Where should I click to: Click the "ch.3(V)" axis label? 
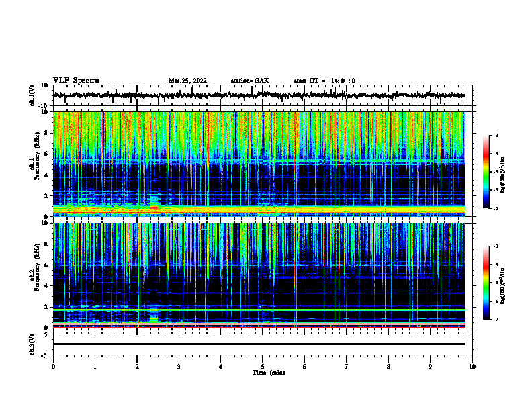click(32, 345)
